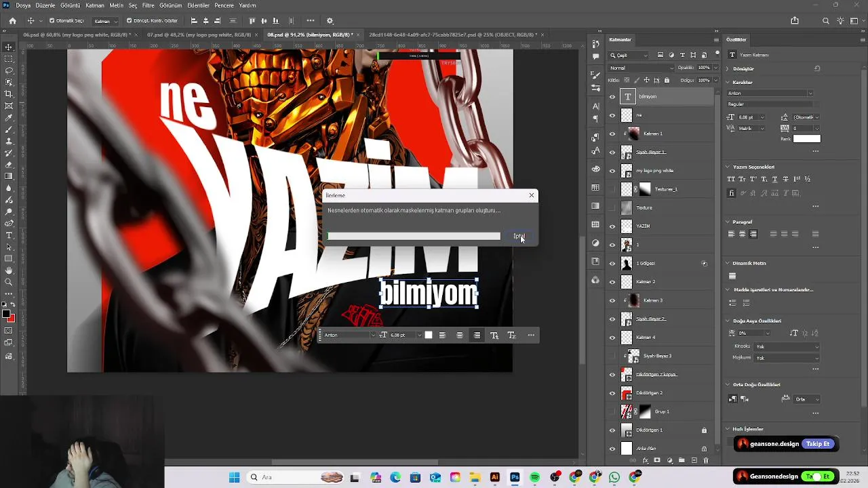Click the Windows Start button

point(234,478)
